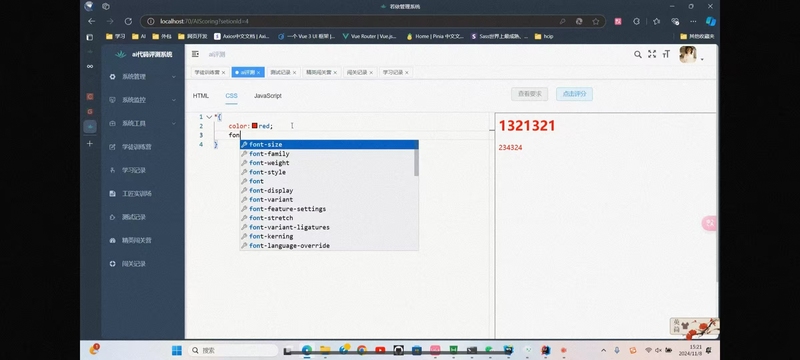Switch to the JavaScript editor tab
800x360 pixels.
(268, 96)
